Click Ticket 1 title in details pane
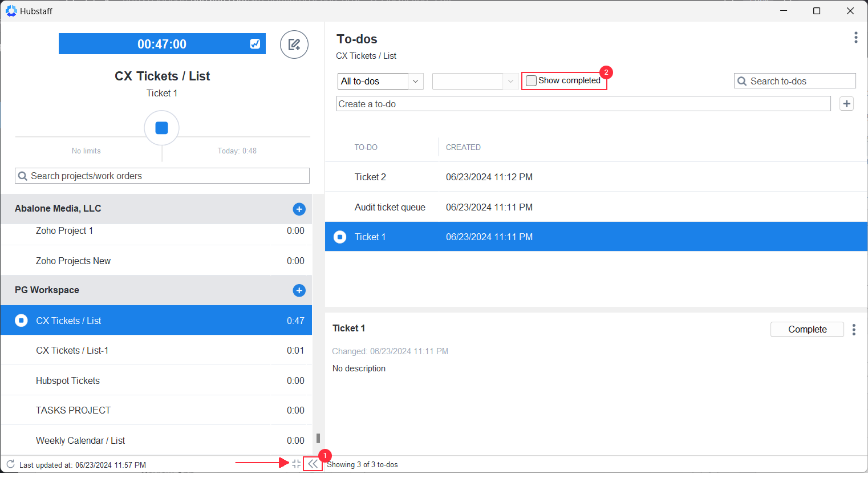 pyautogui.click(x=348, y=328)
